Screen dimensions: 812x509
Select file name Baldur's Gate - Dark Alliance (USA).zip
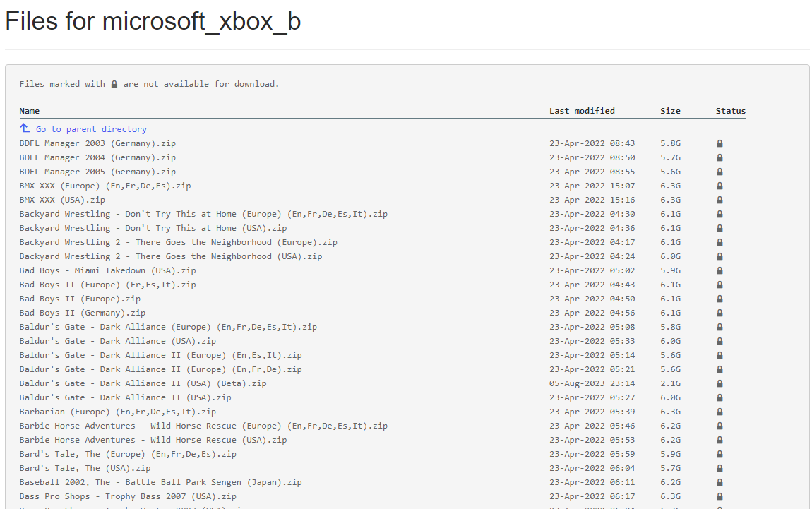[118, 341]
